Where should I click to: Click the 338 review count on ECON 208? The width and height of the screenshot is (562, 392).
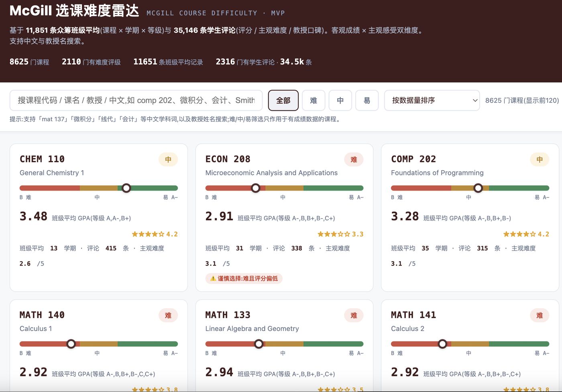pos(297,248)
